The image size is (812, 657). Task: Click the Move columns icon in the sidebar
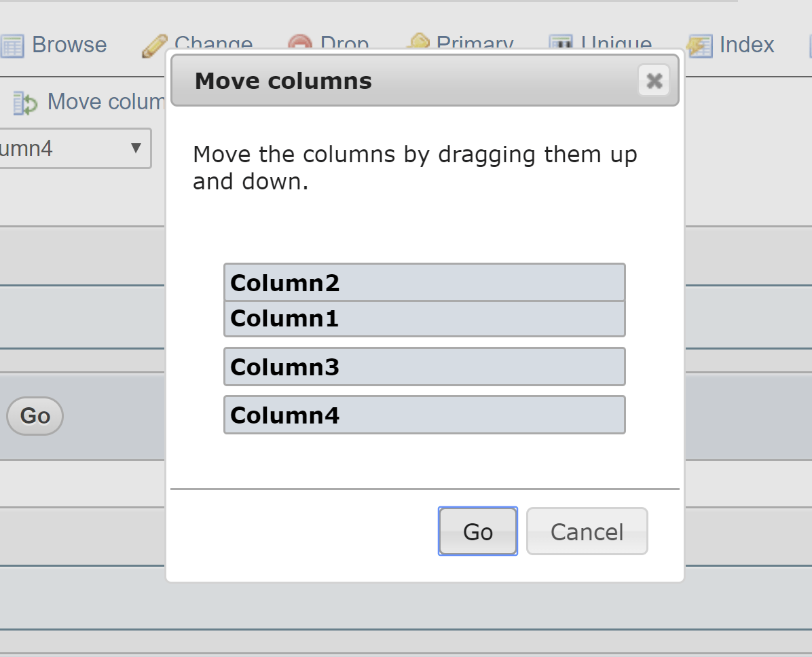(x=24, y=102)
